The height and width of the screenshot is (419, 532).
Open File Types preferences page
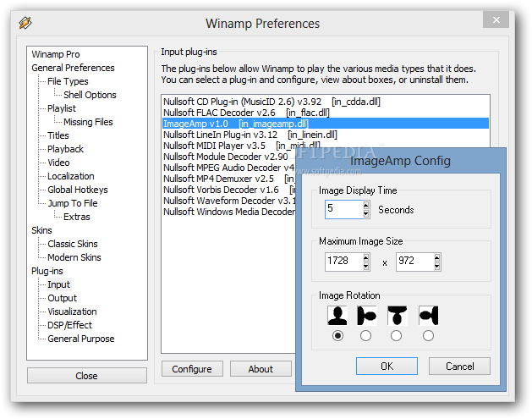click(x=68, y=81)
